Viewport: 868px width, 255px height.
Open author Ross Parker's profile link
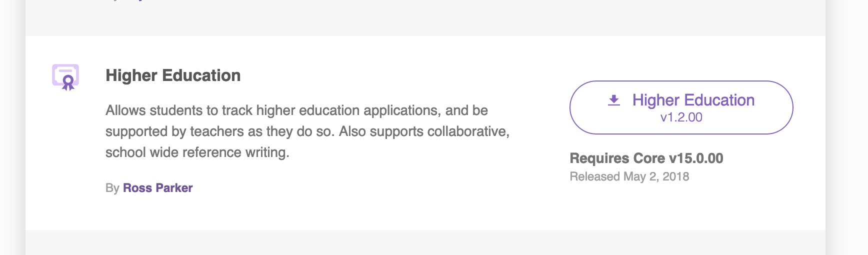(x=157, y=188)
